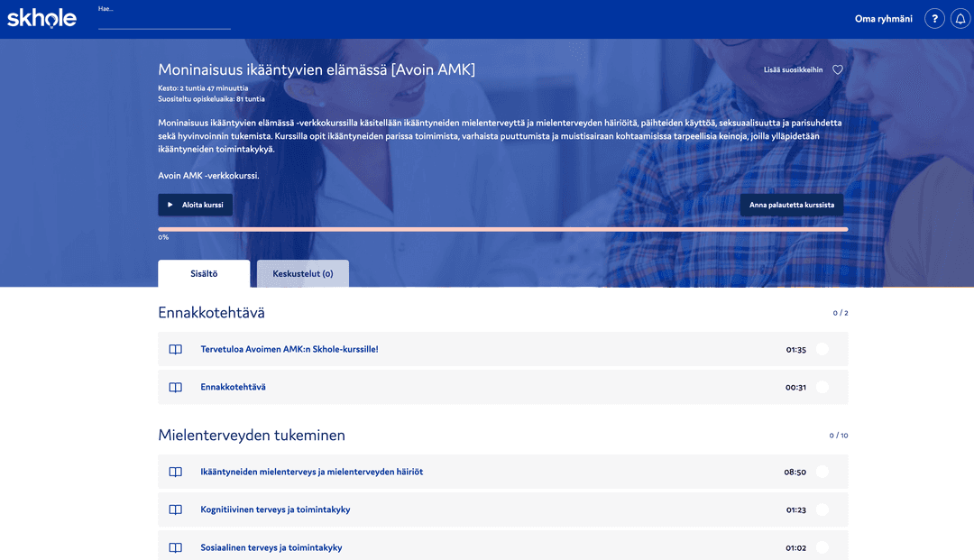
Task: Click Anna palautetta kurssista button
Action: (791, 206)
